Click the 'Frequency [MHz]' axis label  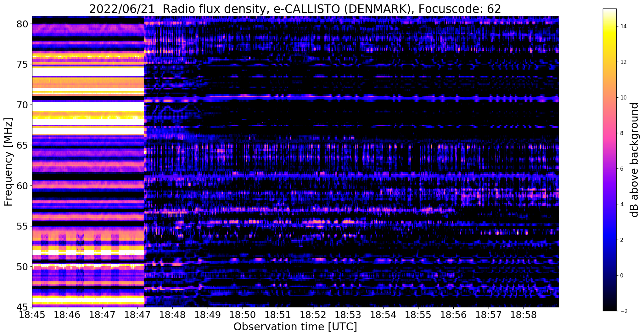[8, 162]
